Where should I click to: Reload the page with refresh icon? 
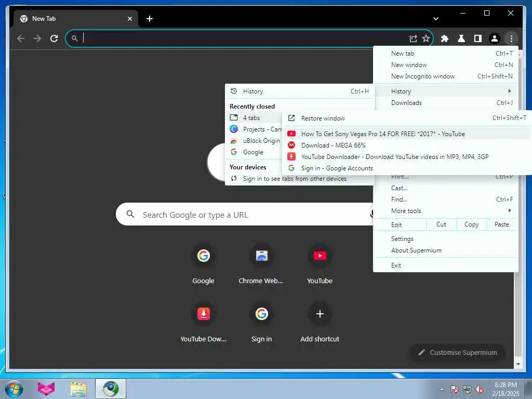[x=54, y=38]
